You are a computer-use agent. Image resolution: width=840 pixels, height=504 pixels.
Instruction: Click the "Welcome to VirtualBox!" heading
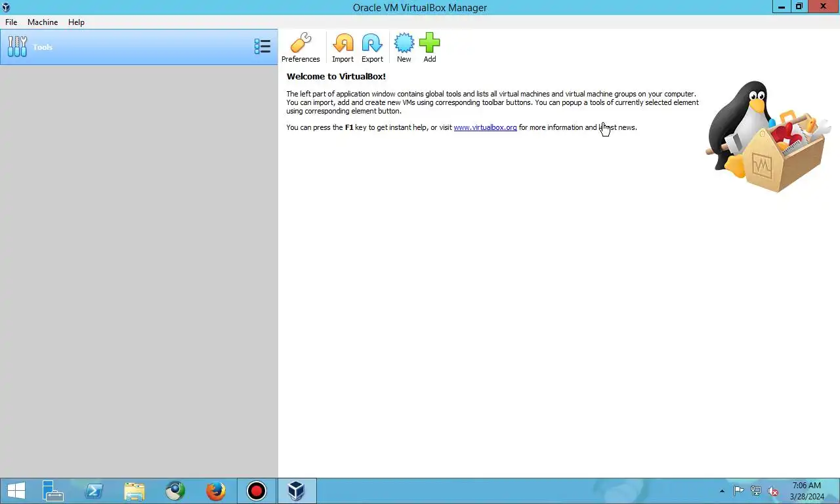pyautogui.click(x=336, y=77)
